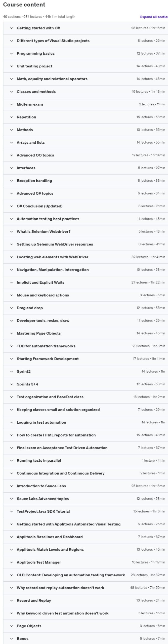The height and width of the screenshot is (644, 168).
Task: Expand the Getting started with C# chevron
Action: click(11, 28)
